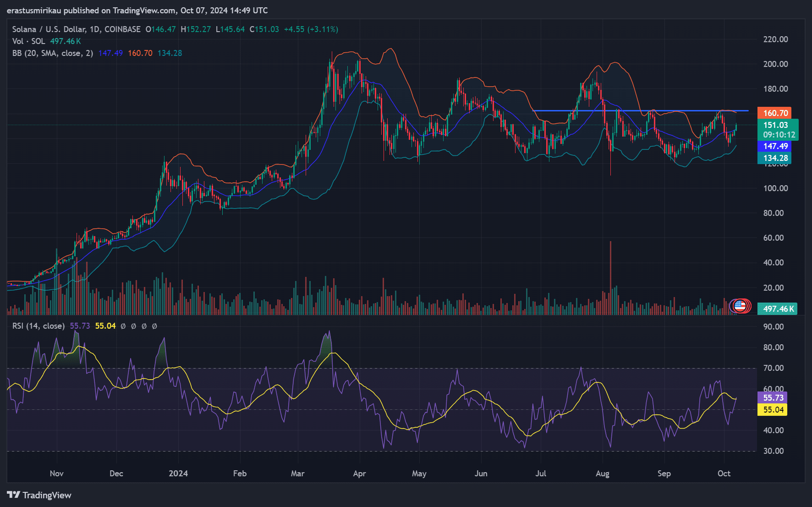Viewport: 812px width, 507px height.
Task: Select the BB (20, SMA, close, 2) indicator label
Action: coord(53,53)
